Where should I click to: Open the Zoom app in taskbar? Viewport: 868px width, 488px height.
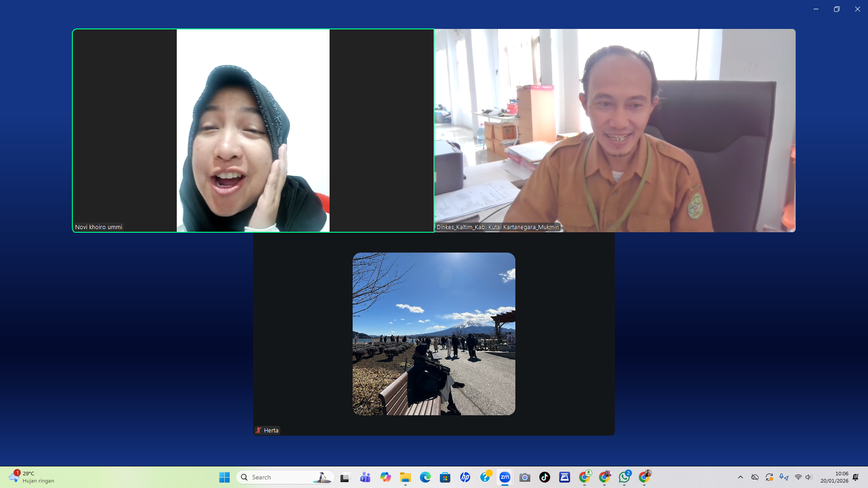505,477
